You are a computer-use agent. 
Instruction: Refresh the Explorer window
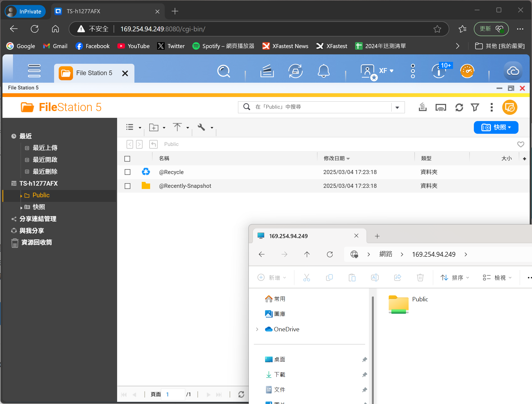pos(330,254)
